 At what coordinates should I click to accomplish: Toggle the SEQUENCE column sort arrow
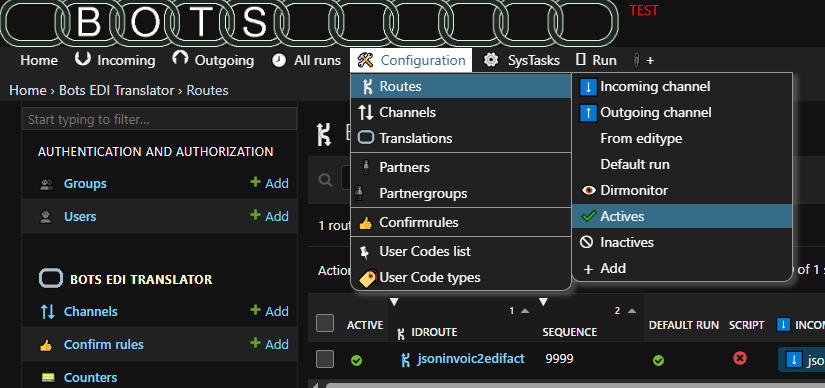pyautogui.click(x=633, y=311)
